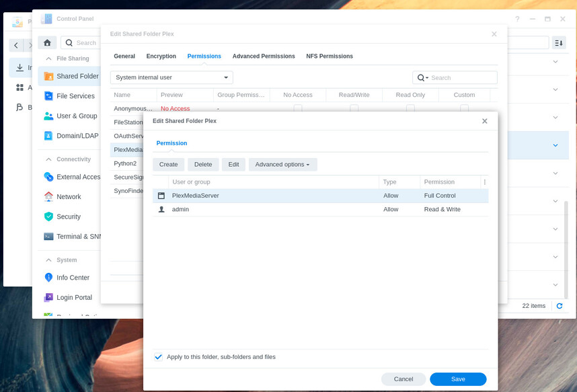Open File Services in sidebar
Viewport: 577px width, 392px height.
tap(69, 96)
